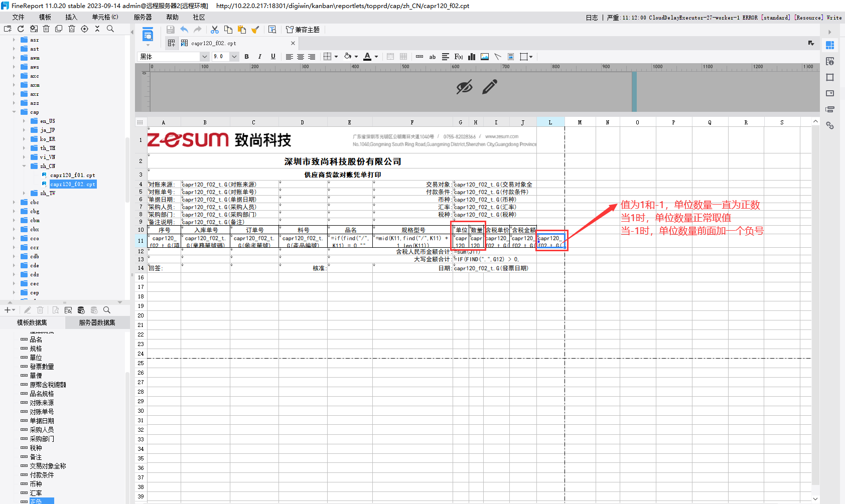Cut selected cell with scissors icon
Image resolution: width=845 pixels, height=504 pixels.
tap(215, 30)
